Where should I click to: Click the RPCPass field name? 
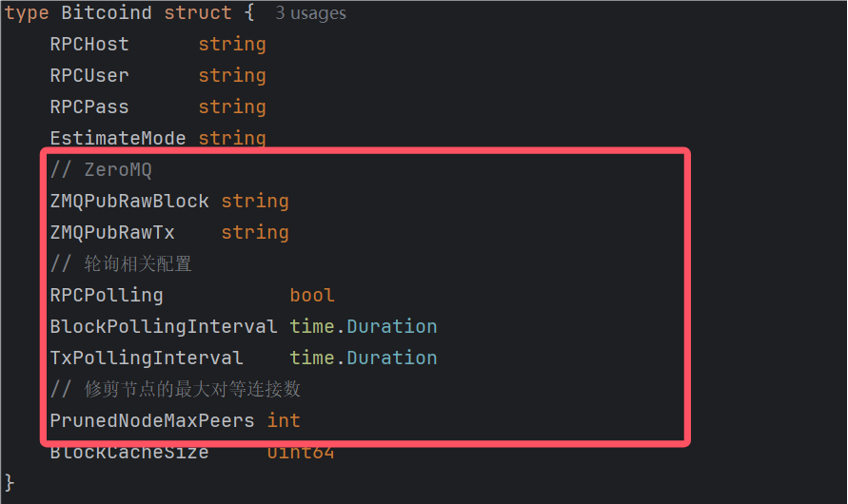(89, 107)
